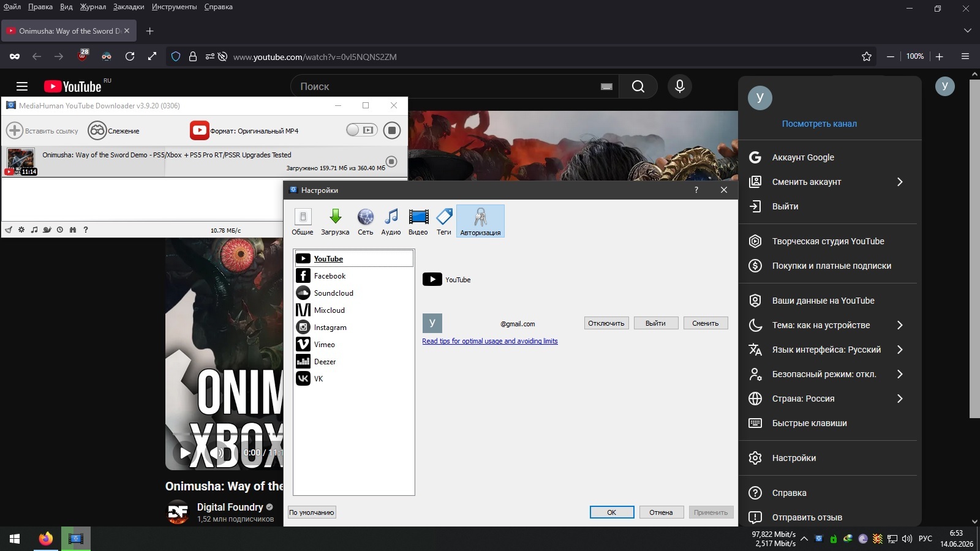Select Deezer in the services list
Viewport: 980px width, 551px height.
pos(354,362)
